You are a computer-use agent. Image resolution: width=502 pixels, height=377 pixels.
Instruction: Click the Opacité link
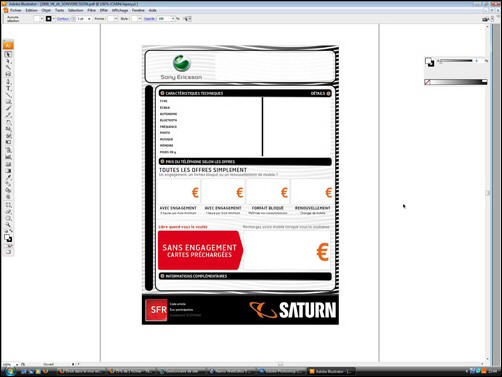[149, 19]
